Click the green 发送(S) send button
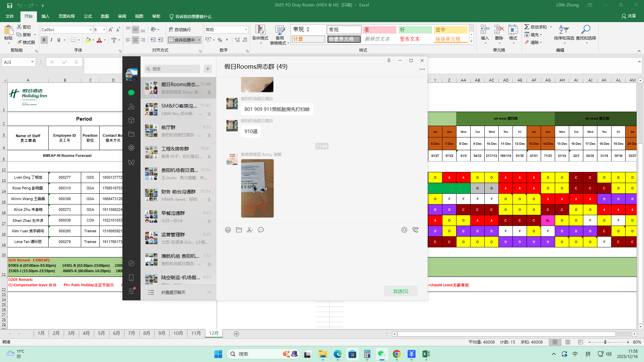The width and height of the screenshot is (644, 362). pyautogui.click(x=400, y=291)
